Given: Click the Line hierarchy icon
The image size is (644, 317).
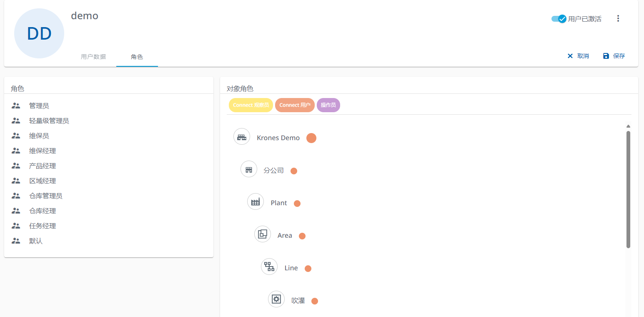Looking at the screenshot, I should pyautogui.click(x=269, y=267).
